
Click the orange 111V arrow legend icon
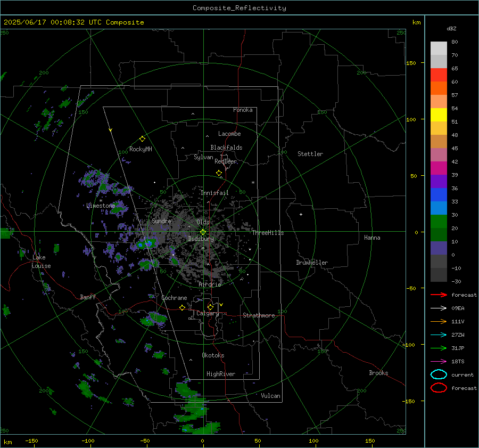click(x=439, y=321)
